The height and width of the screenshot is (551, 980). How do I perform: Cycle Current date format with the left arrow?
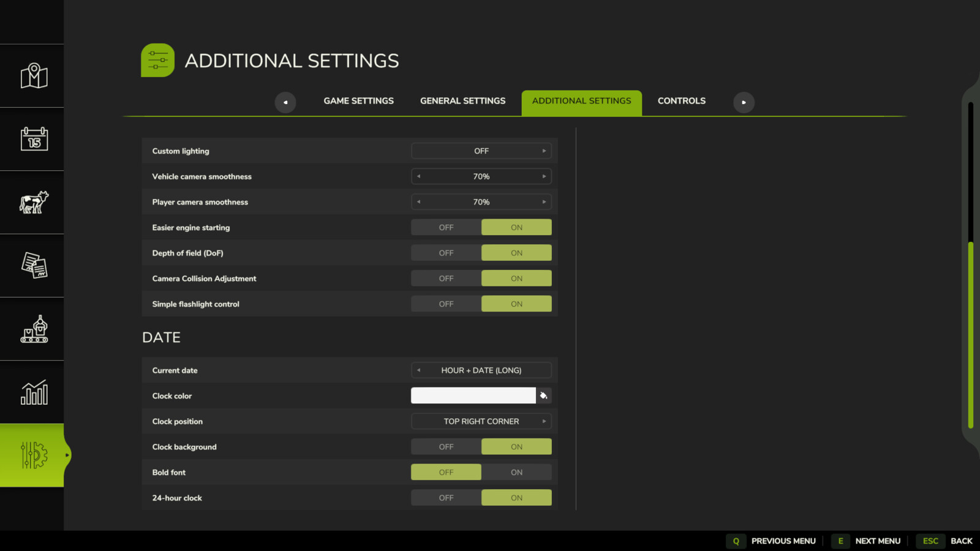point(418,370)
